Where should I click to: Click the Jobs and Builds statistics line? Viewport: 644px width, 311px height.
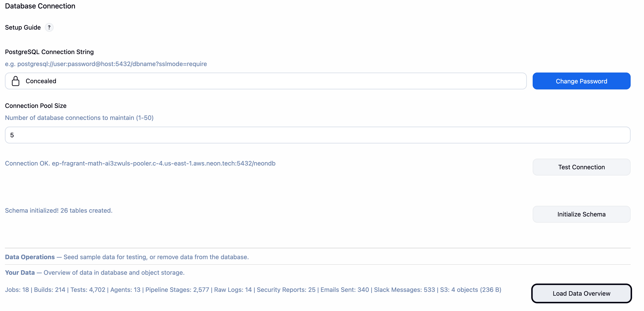click(253, 289)
